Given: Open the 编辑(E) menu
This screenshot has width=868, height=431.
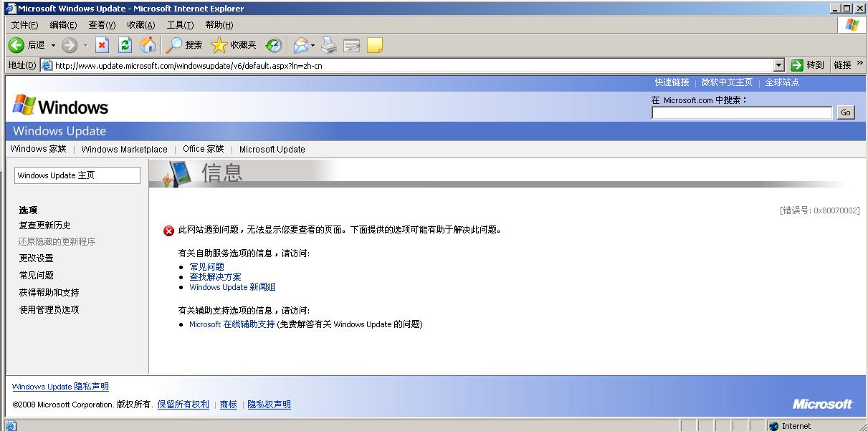Looking at the screenshot, I should tap(63, 25).
